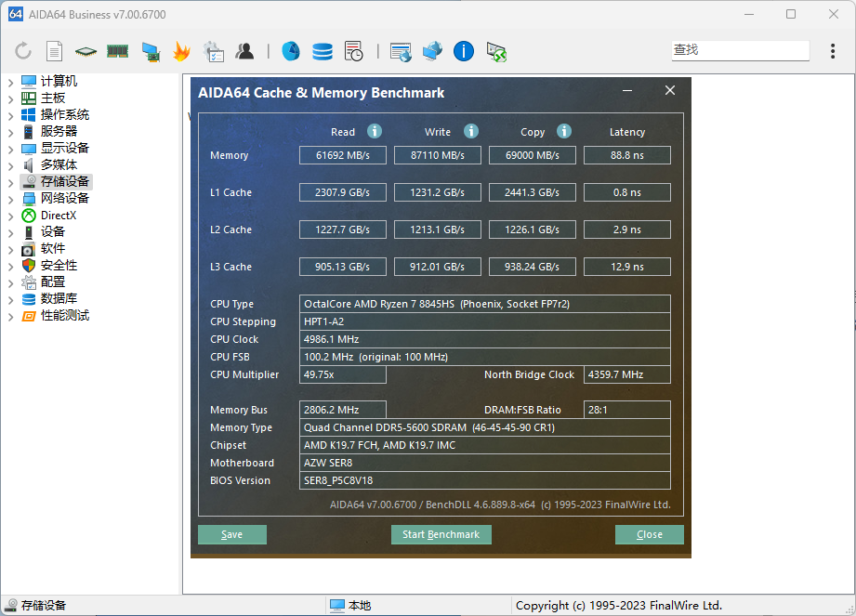
Task: Click the info icon next to Copy
Action: [x=564, y=132]
